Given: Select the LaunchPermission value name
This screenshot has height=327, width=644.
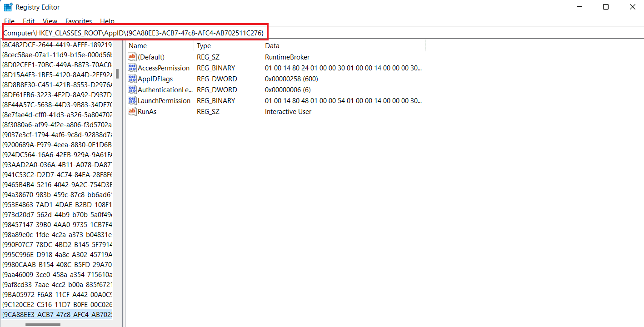Looking at the screenshot, I should [164, 100].
